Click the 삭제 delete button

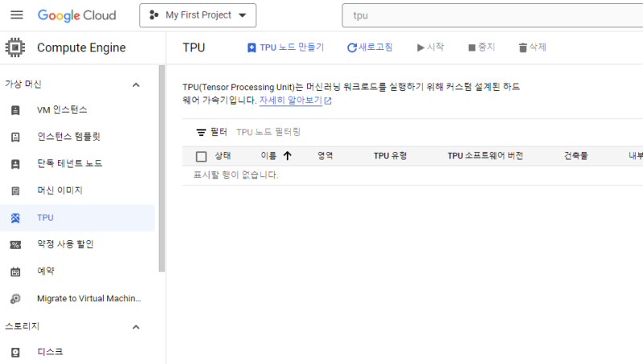[x=532, y=47]
